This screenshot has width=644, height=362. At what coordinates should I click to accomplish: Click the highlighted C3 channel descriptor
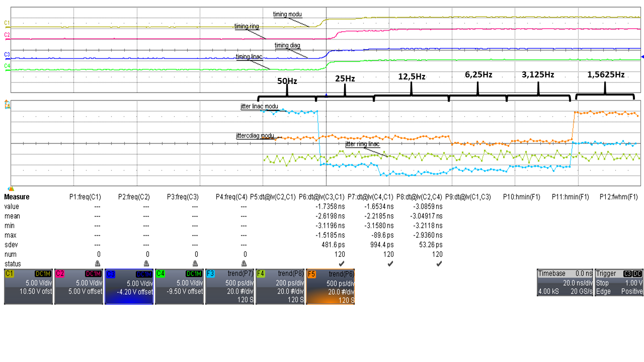click(129, 286)
